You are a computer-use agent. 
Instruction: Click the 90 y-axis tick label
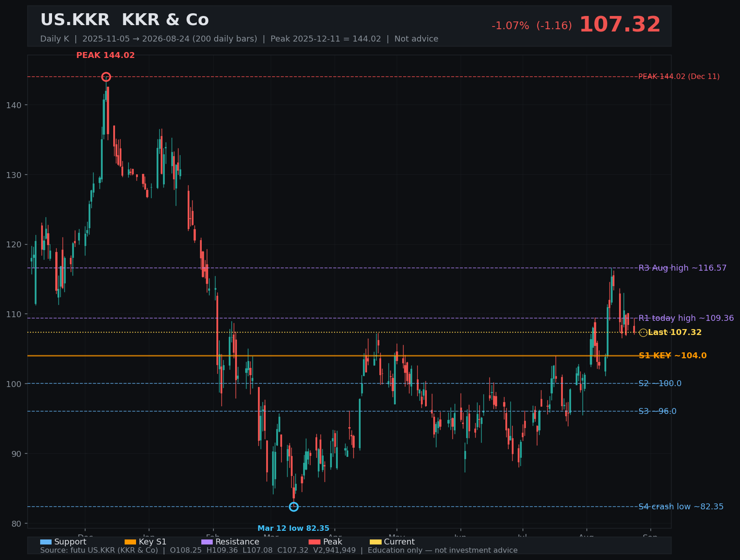tap(16, 454)
